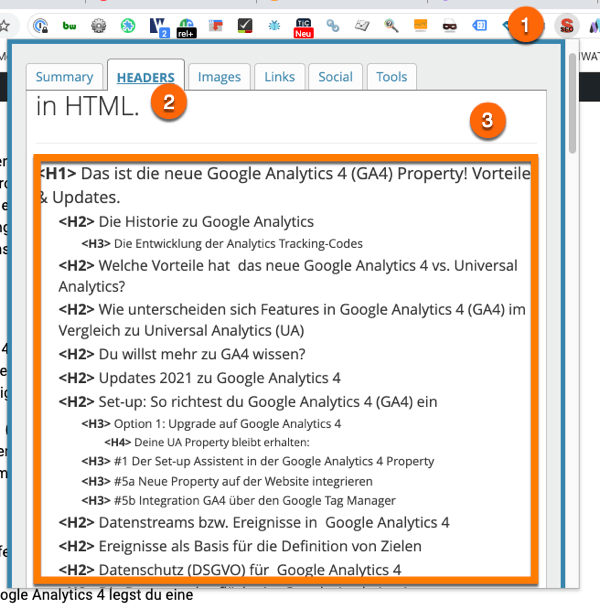600x609 pixels.
Task: Open the sunglasses spy extension icon
Action: (x=450, y=26)
